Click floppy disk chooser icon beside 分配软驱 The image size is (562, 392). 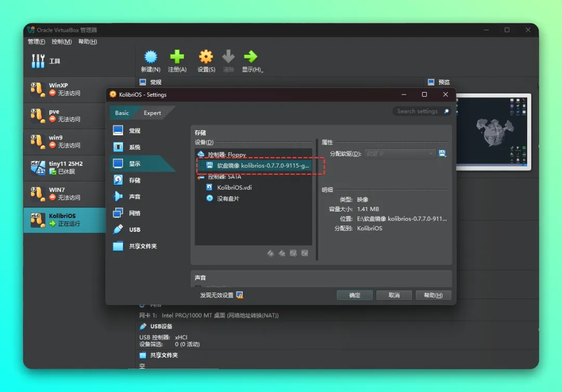[x=442, y=153]
